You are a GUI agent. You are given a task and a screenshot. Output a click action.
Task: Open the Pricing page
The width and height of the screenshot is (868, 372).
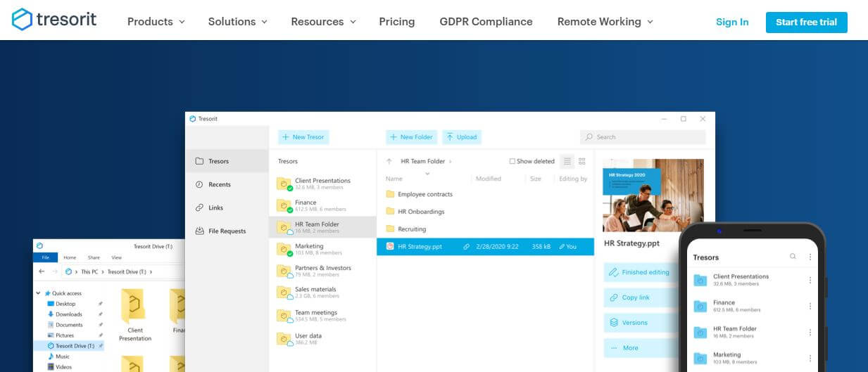397,22
